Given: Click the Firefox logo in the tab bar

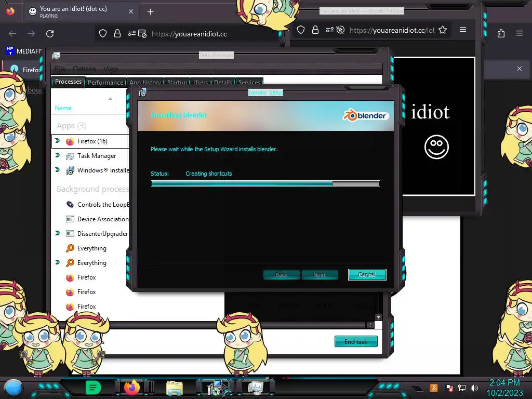Looking at the screenshot, I should [x=10, y=11].
